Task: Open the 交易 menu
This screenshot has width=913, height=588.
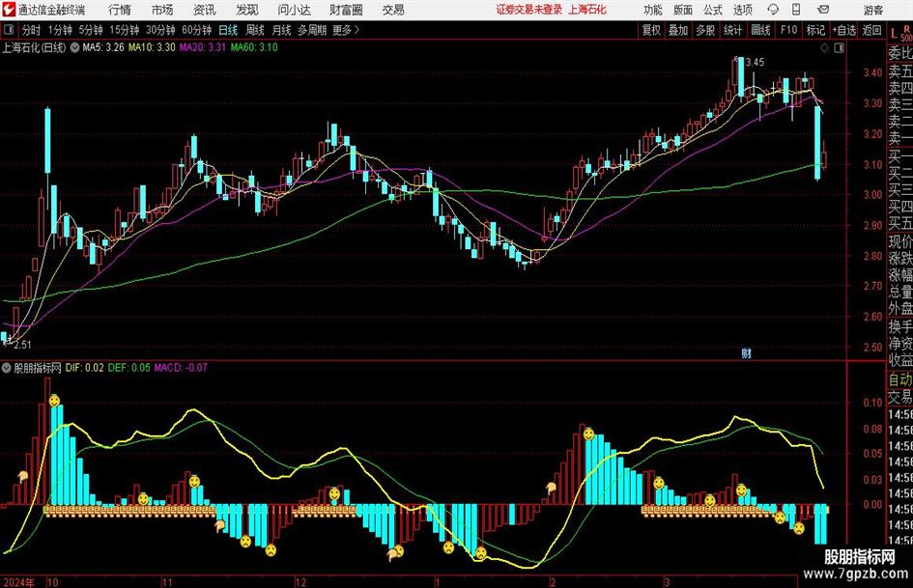Action: tap(393, 10)
